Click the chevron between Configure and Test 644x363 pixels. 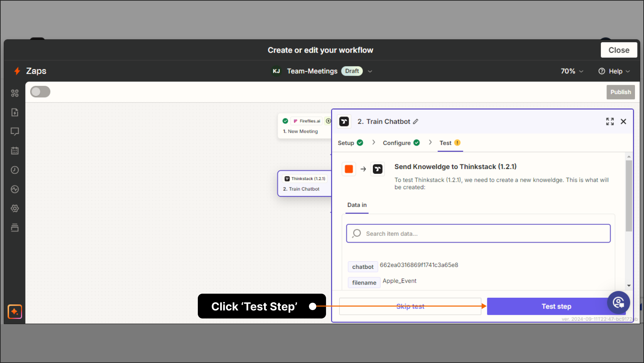(430, 143)
